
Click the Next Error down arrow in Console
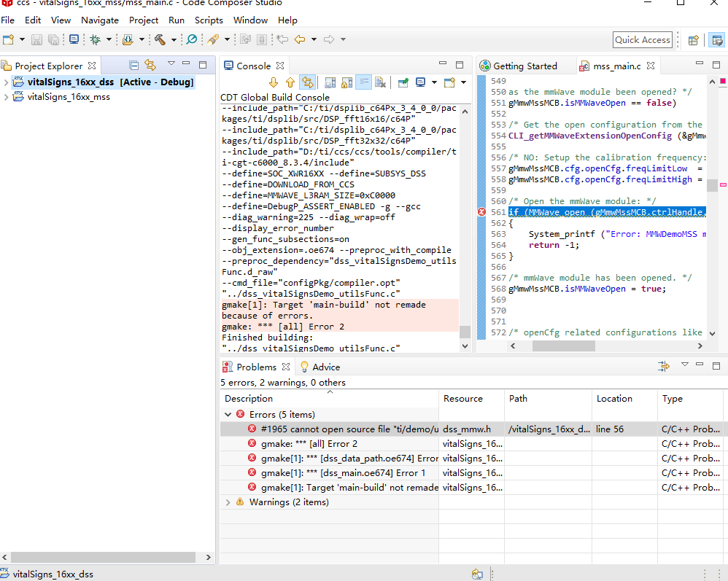(274, 82)
